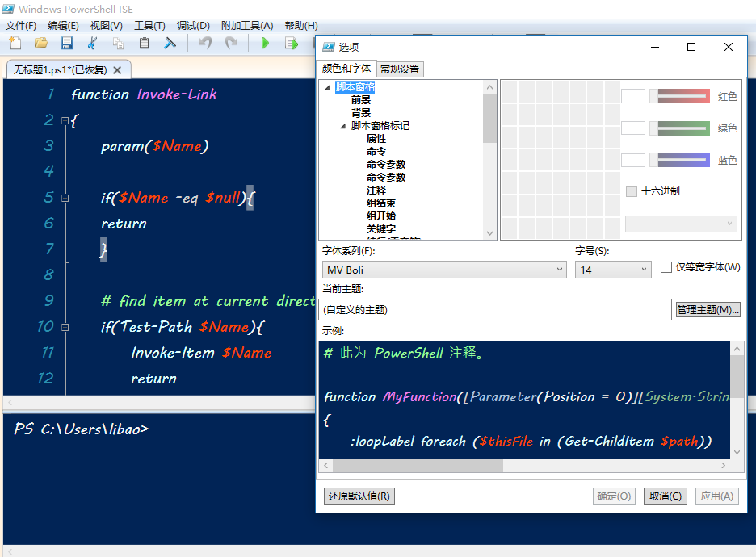Click the Open script folder icon

pos(41,44)
